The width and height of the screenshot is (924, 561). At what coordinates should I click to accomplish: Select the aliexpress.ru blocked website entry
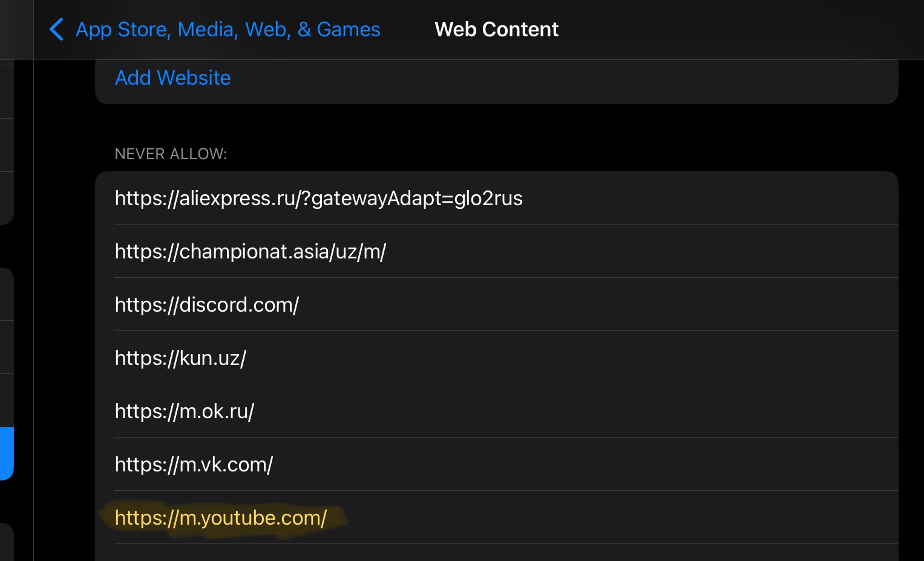[x=496, y=198]
